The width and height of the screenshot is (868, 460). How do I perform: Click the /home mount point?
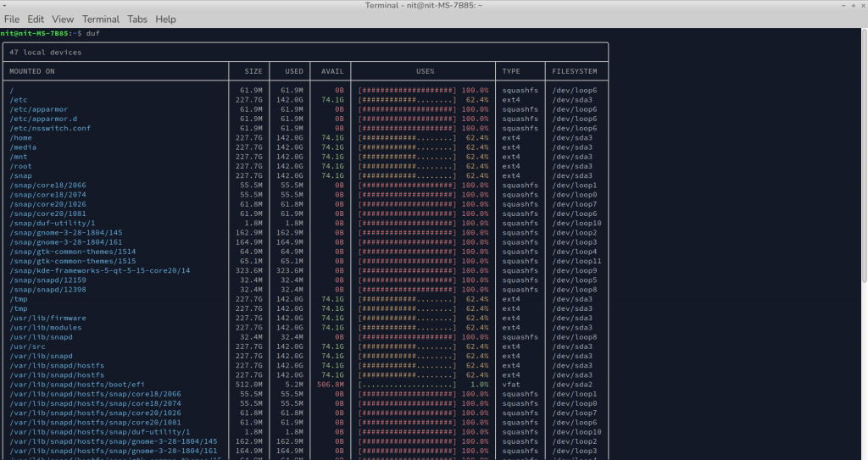20,137
